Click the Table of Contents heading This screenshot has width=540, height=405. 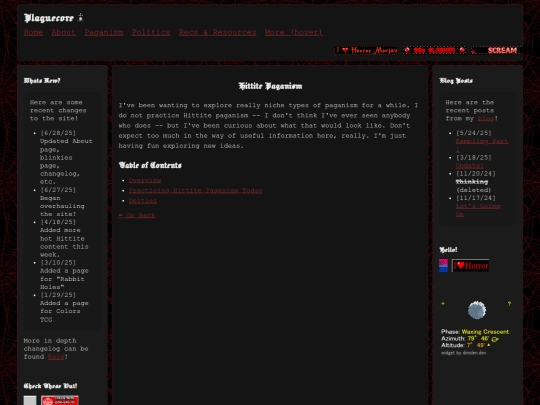150,165
